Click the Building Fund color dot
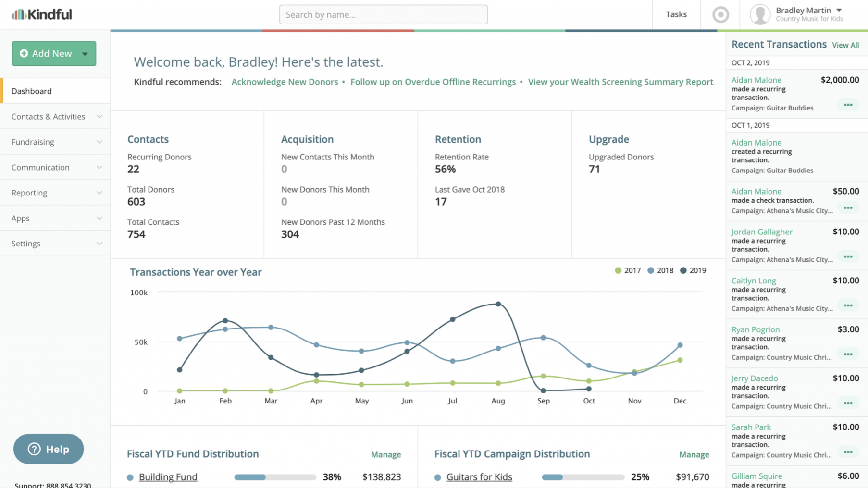 click(x=130, y=477)
